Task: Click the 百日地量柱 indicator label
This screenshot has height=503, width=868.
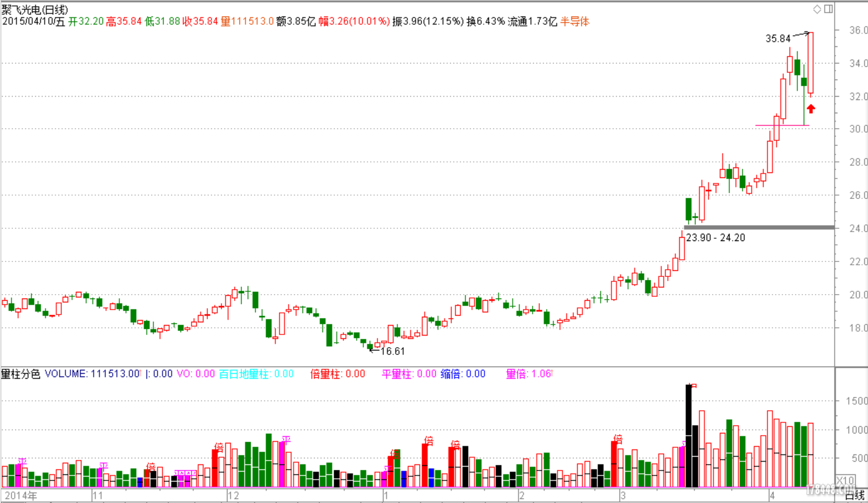Action: (256, 374)
